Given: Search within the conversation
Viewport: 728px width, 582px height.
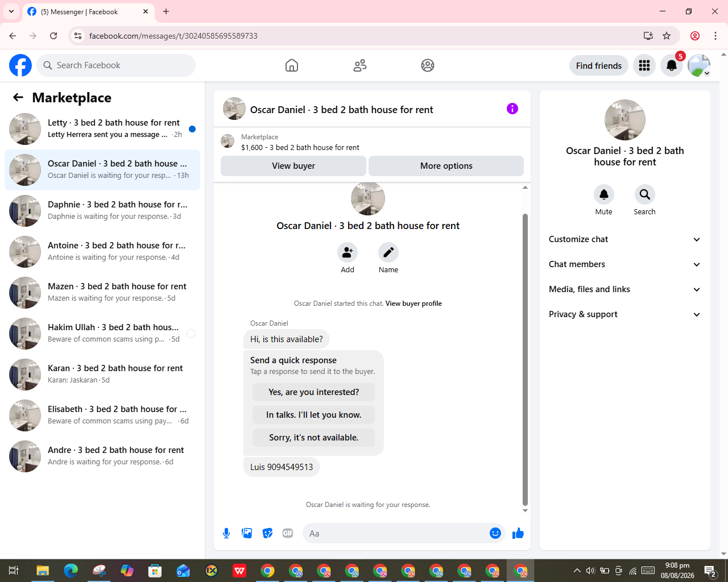Looking at the screenshot, I should [x=645, y=194].
